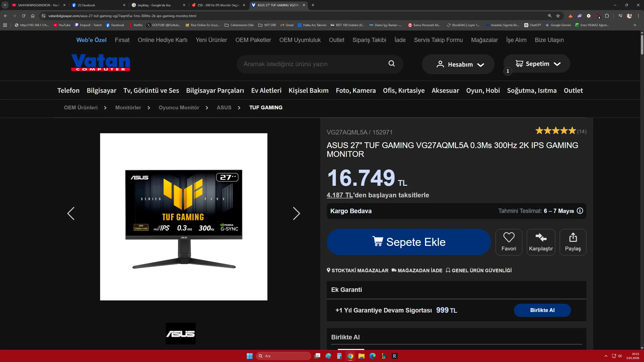Bookmark this page with the star icon
The image size is (644, 362).
(558, 16)
